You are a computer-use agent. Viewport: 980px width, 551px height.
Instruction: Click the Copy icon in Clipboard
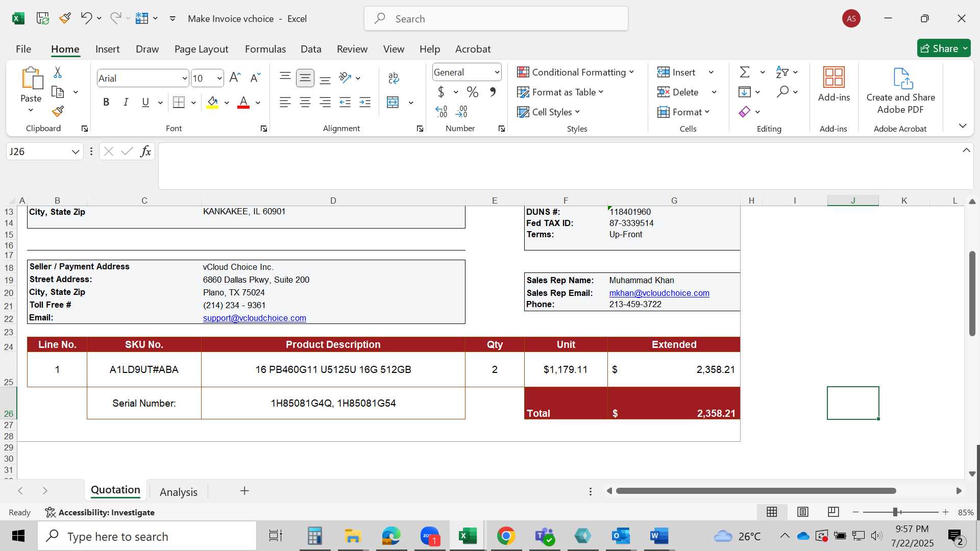[x=58, y=92]
